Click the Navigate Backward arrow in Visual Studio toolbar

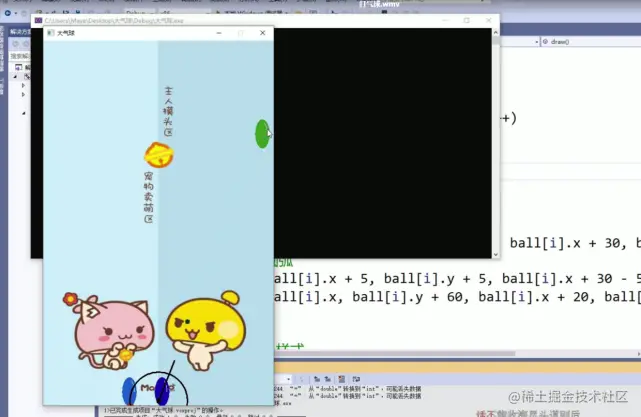tap(8, 13)
